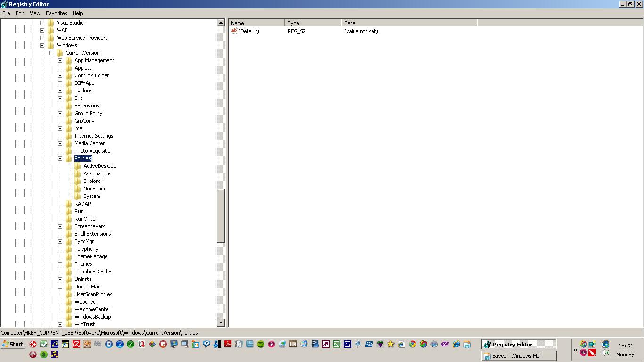Screen dimensions: 644x362
Task: Select the Media Center key
Action: (x=90, y=143)
